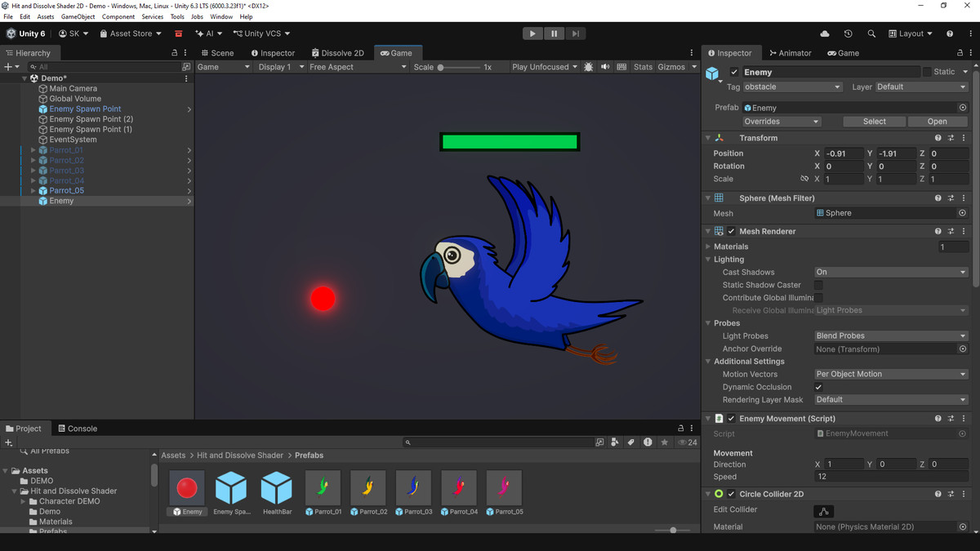Collapse the Transform component foldout
Screen dimensions: 980x551
[708, 138]
